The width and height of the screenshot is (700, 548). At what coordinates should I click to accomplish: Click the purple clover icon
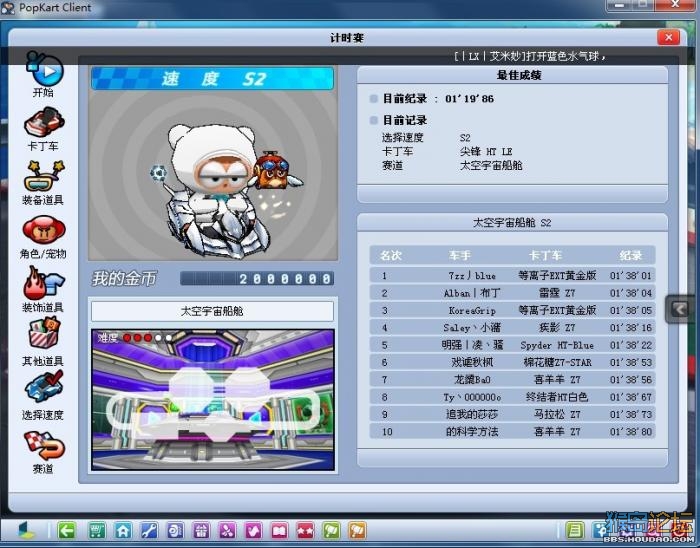(x=227, y=531)
